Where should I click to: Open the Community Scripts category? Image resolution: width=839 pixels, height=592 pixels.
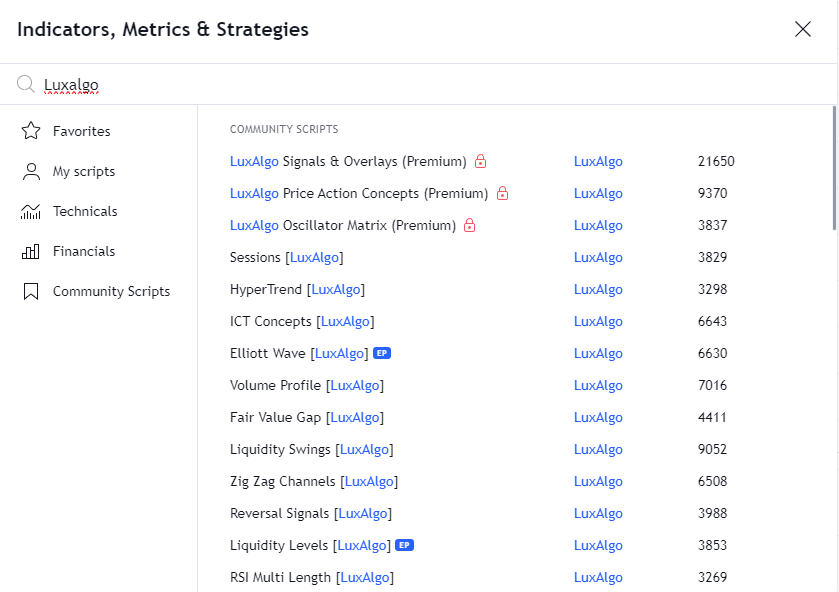point(96,291)
